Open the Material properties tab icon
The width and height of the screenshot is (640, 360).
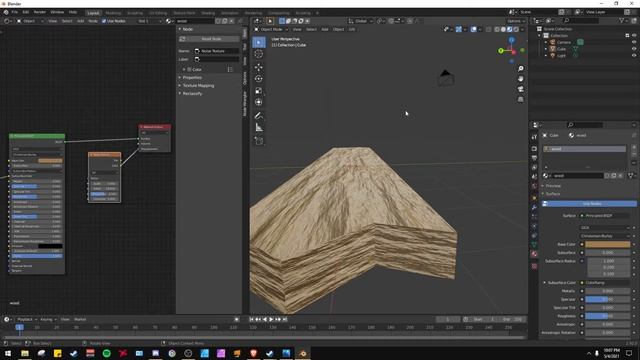534,254
